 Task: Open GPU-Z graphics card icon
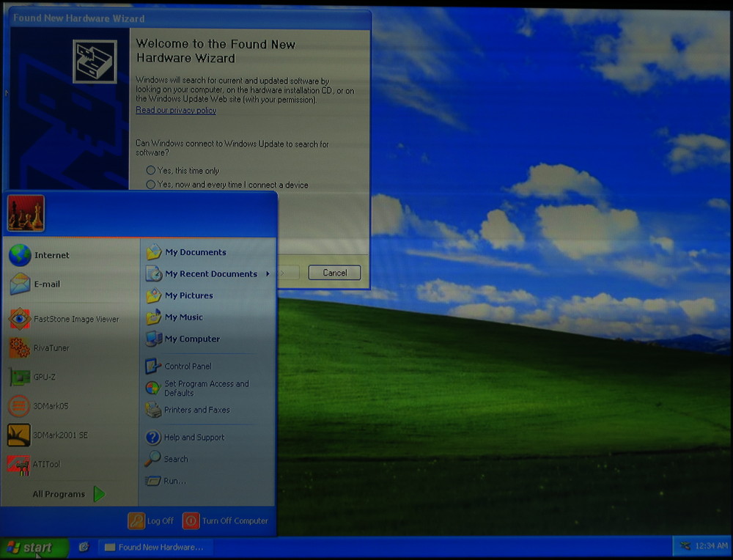pyautogui.click(x=19, y=377)
